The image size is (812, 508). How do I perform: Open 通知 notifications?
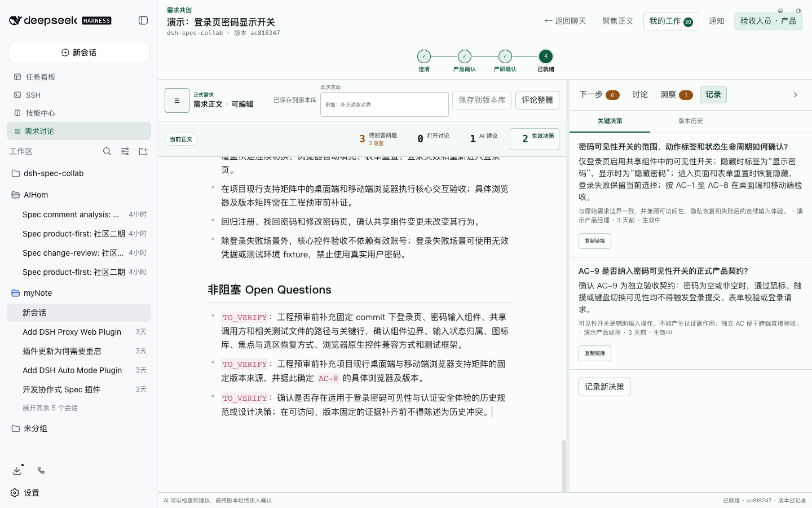coord(717,21)
